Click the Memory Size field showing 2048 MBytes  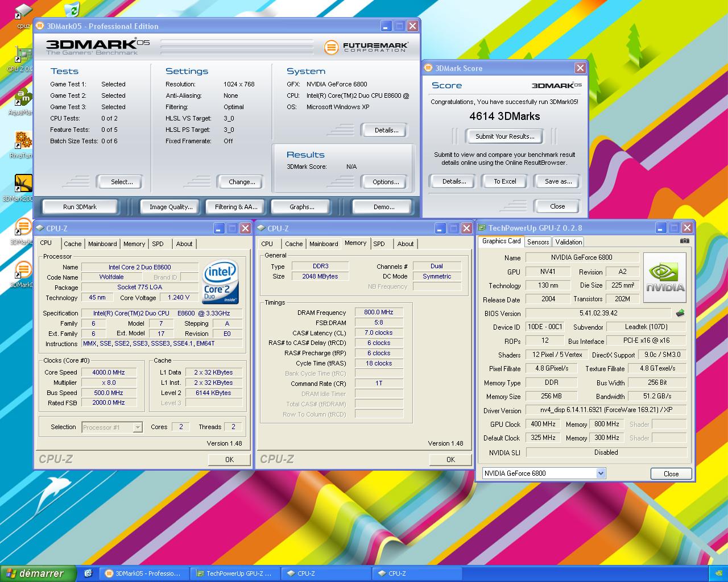320,276
